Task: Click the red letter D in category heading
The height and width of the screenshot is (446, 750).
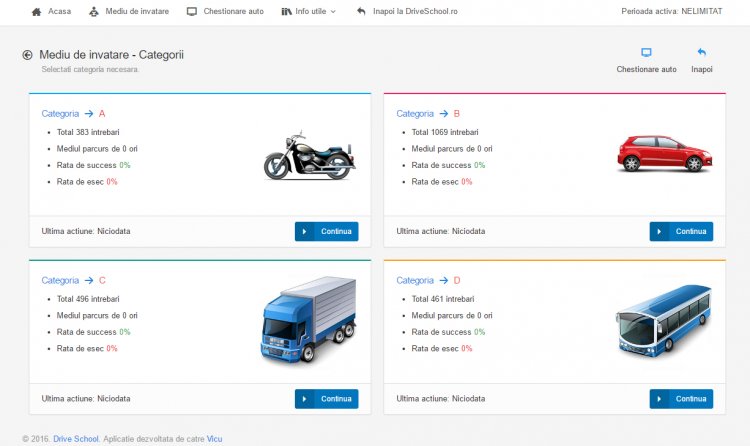Action: [x=457, y=280]
